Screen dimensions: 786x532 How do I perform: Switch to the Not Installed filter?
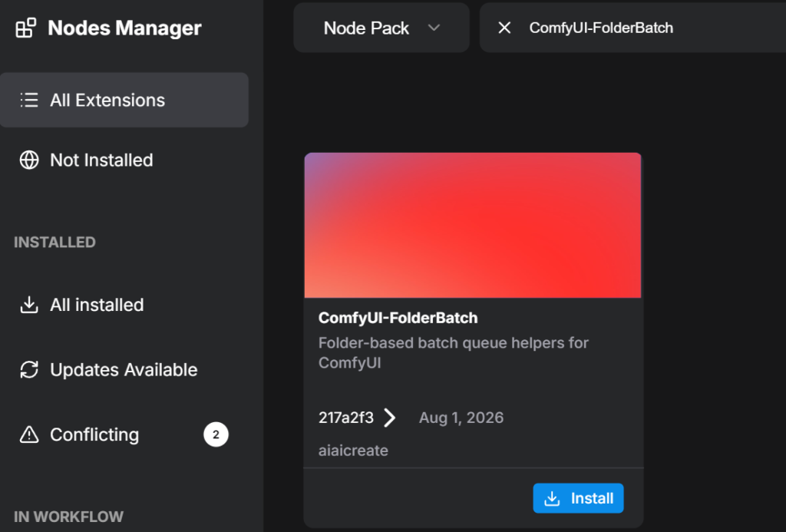[x=124, y=160]
